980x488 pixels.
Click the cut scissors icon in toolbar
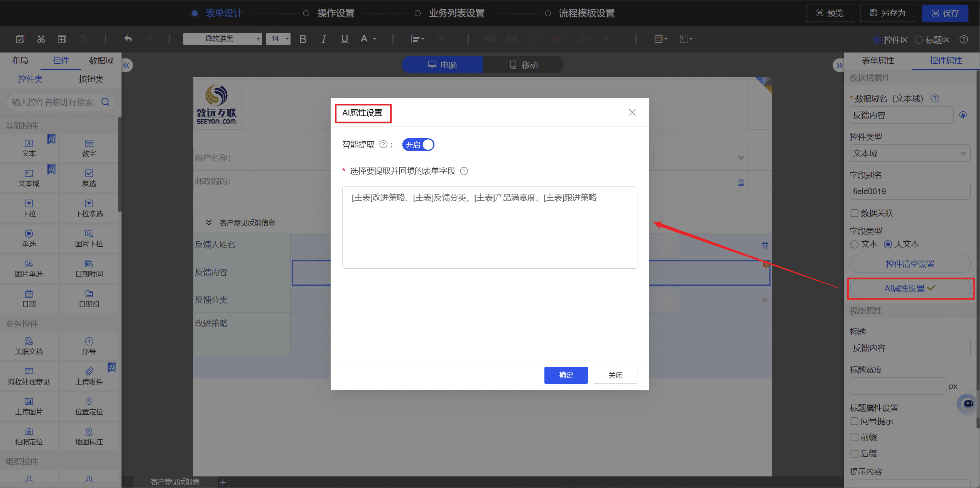click(41, 39)
